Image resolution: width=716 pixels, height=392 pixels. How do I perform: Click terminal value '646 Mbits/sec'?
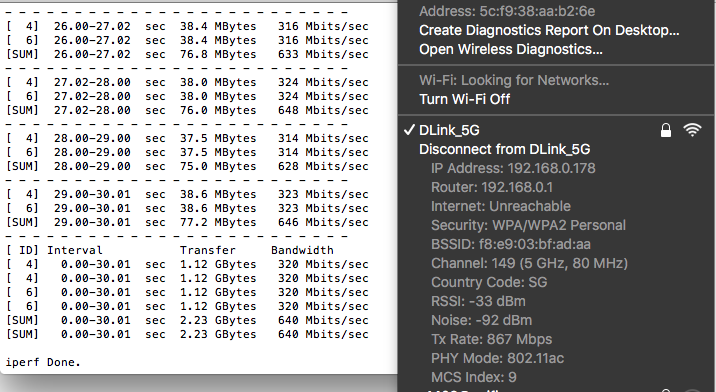323,222
